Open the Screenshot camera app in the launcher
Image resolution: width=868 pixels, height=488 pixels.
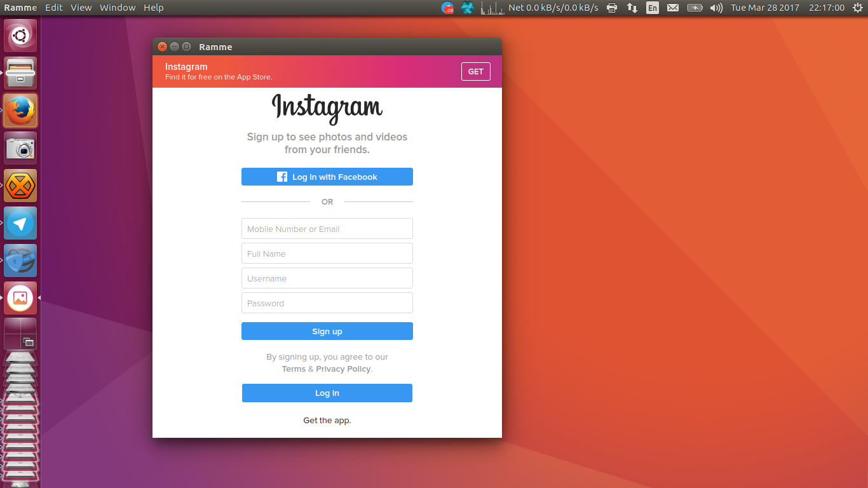20,148
